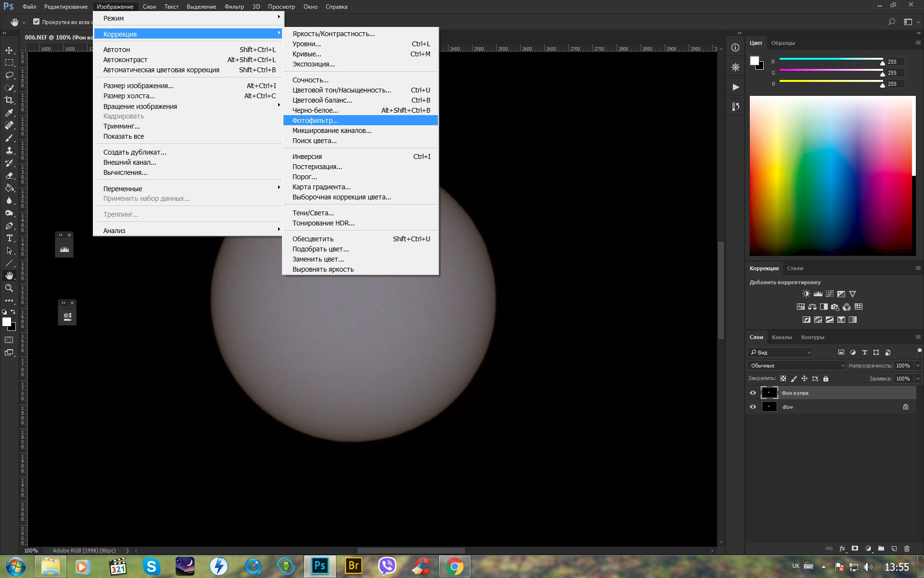
Task: Add Brightness/Contrast adjustment icon
Action: pyautogui.click(x=806, y=294)
